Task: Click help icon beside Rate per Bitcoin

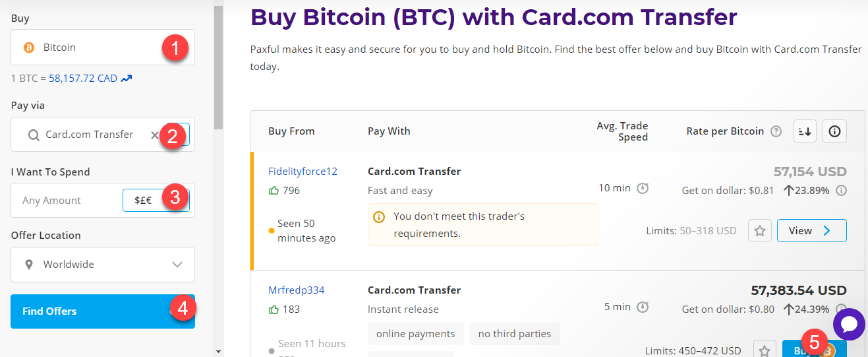Action: click(776, 131)
